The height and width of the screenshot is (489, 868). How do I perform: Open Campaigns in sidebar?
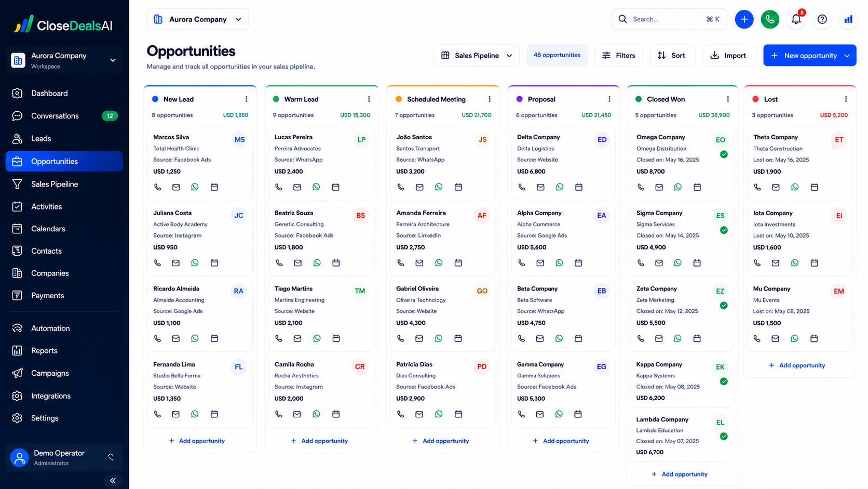(x=64, y=373)
